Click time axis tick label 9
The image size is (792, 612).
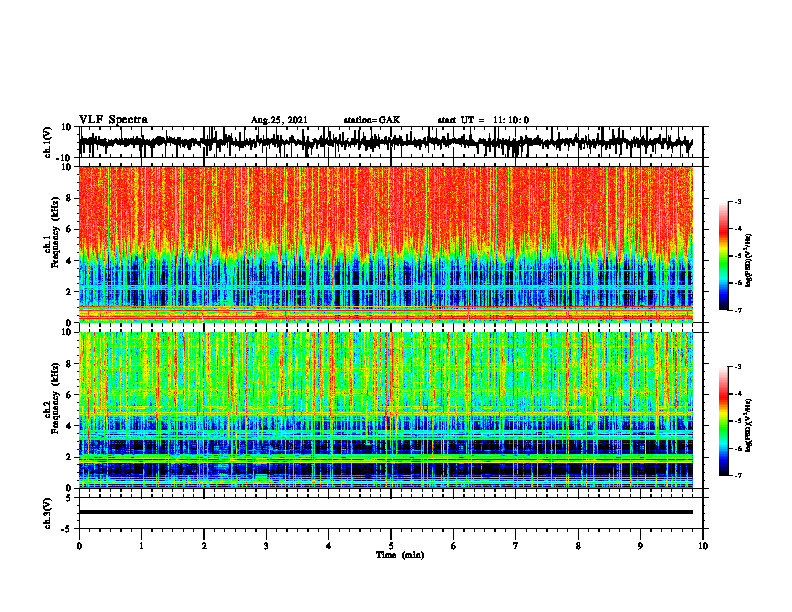click(640, 546)
